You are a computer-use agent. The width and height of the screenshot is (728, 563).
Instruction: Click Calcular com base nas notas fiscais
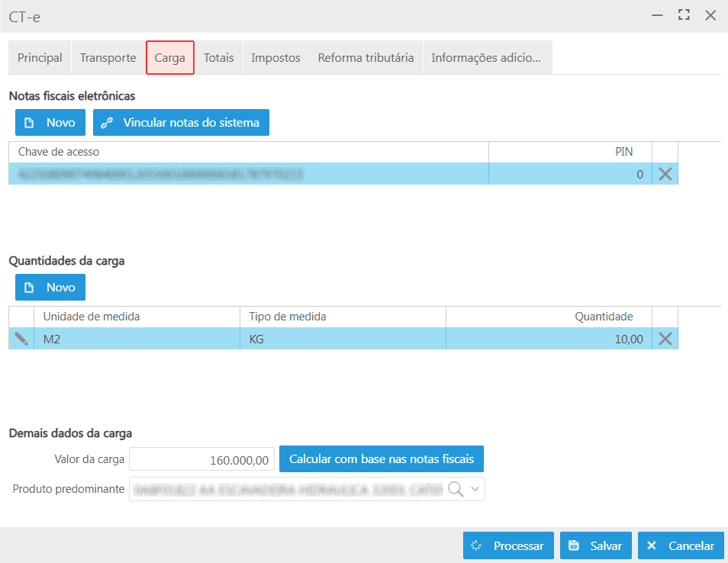(x=382, y=459)
